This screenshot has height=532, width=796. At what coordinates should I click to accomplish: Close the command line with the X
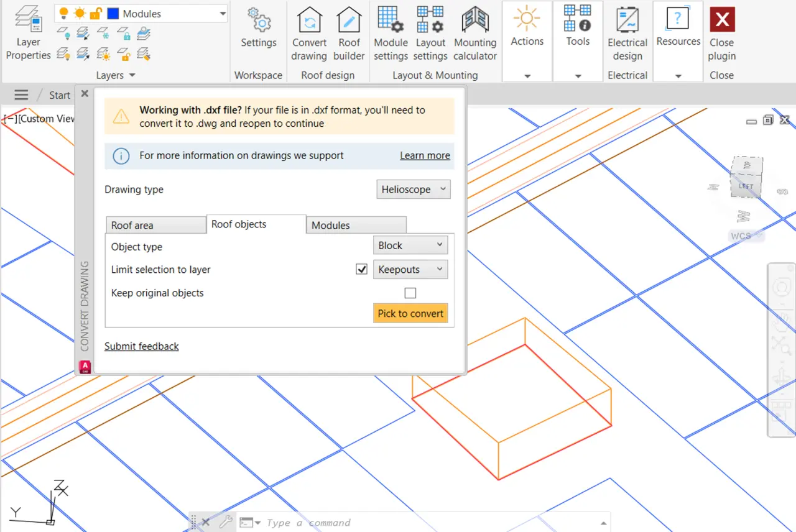[x=206, y=522]
